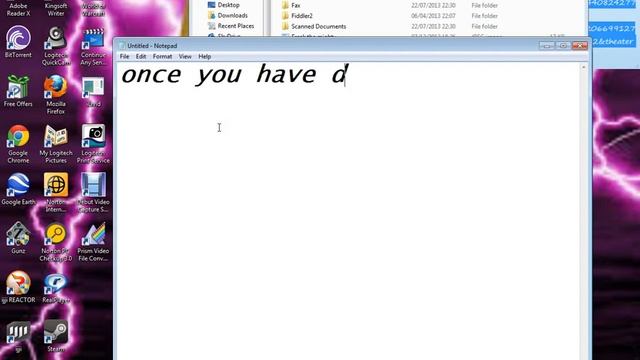640x360 pixels.
Task: Select Desktop in the Explorer navigation pane
Action: pyautogui.click(x=224, y=5)
